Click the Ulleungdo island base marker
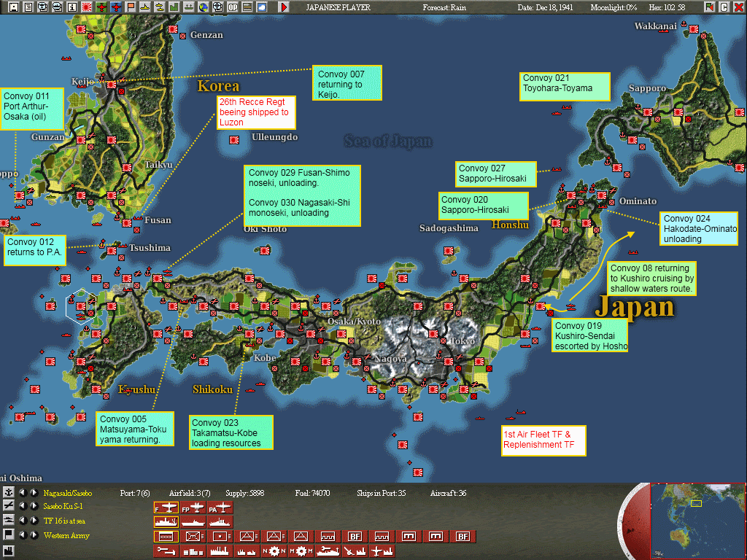 point(234,140)
